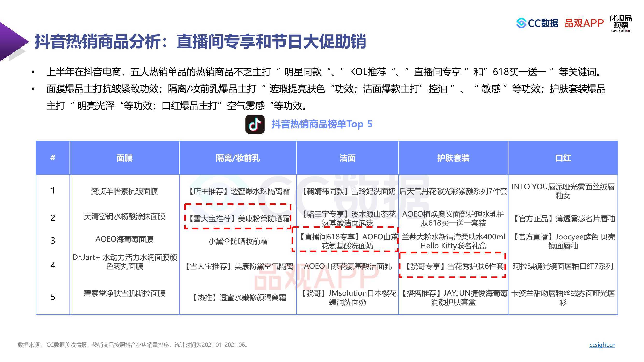Image resolution: width=644 pixels, height=362 pixels.
Task: Click the 口红 column header
Action: 563,158
